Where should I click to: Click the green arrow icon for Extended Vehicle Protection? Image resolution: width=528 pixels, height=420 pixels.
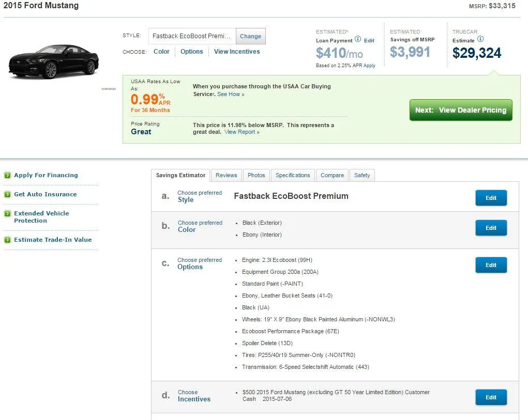[x=7, y=213]
